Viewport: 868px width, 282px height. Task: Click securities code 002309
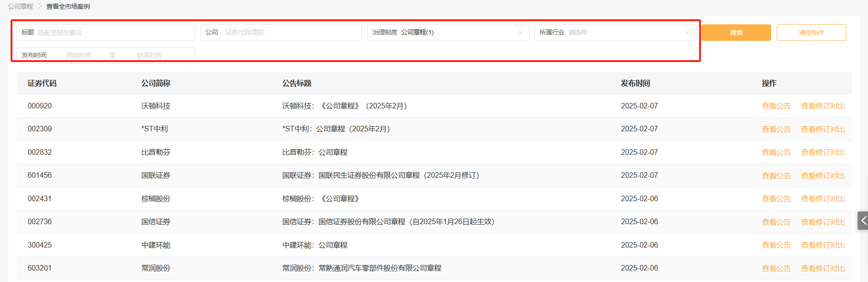(39, 129)
